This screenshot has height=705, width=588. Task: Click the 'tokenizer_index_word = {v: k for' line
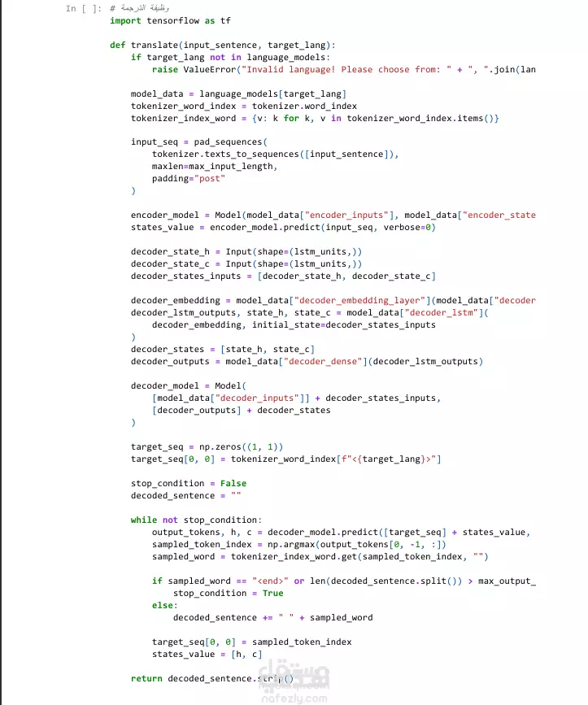click(315, 118)
